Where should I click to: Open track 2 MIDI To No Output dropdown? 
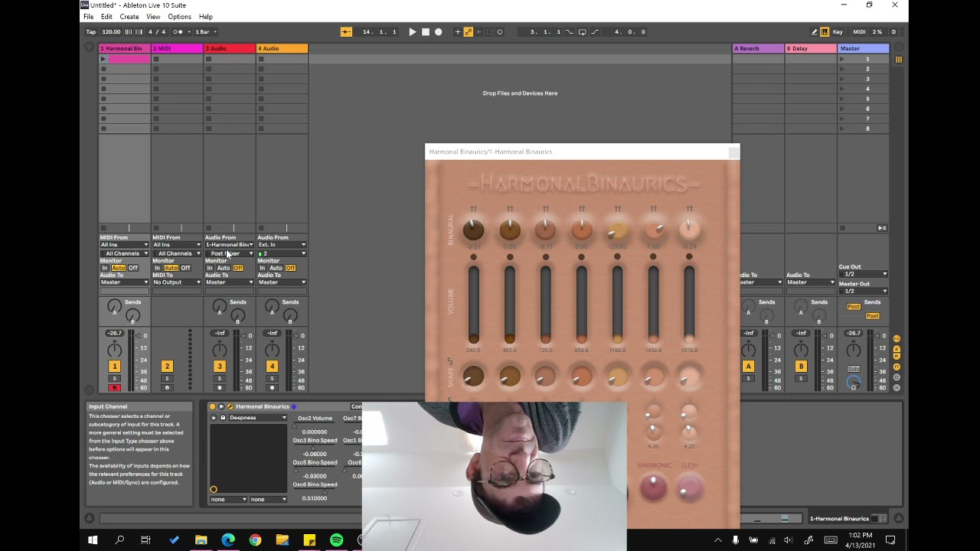click(x=177, y=282)
